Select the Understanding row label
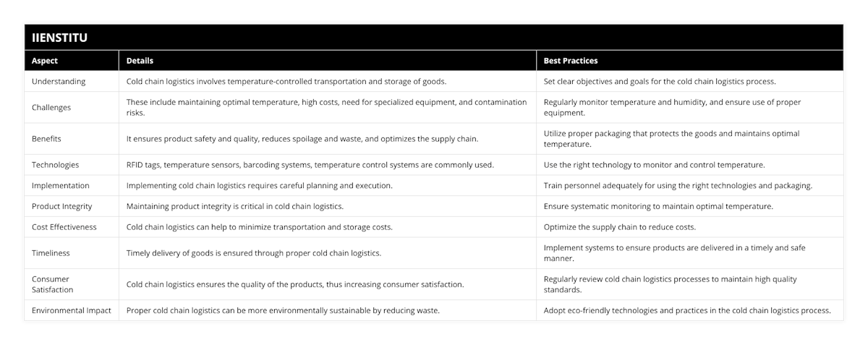 [59, 82]
